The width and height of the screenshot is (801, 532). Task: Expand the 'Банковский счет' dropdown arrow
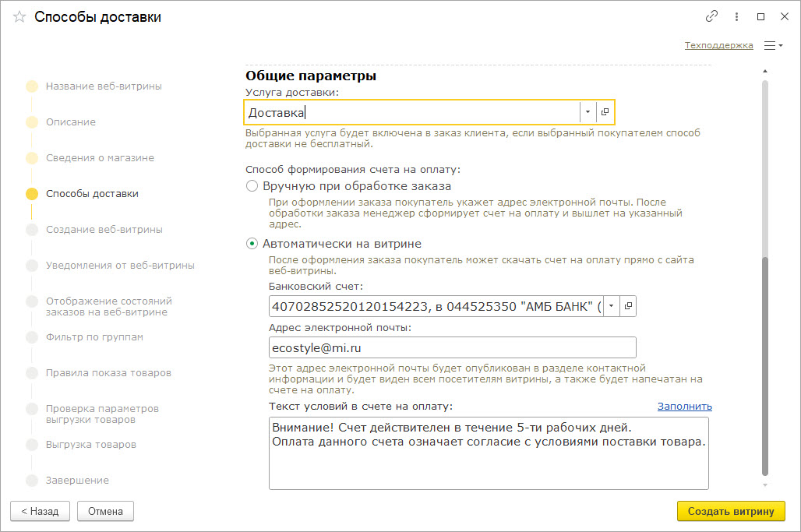(x=611, y=306)
